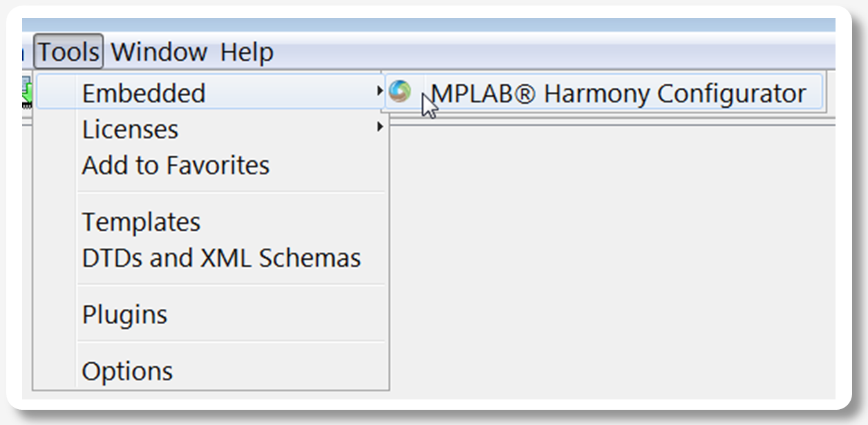Open the Help menu
The width and height of the screenshot is (868, 425).
point(247,50)
